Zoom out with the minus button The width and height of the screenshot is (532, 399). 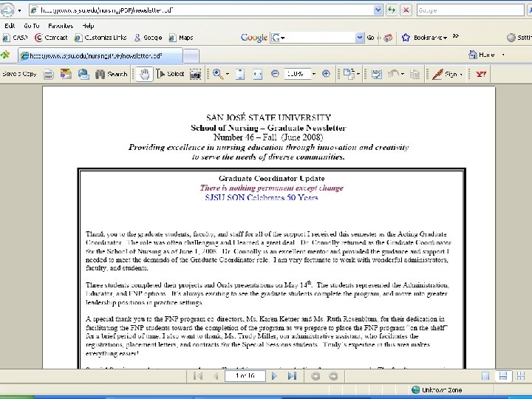point(275,74)
